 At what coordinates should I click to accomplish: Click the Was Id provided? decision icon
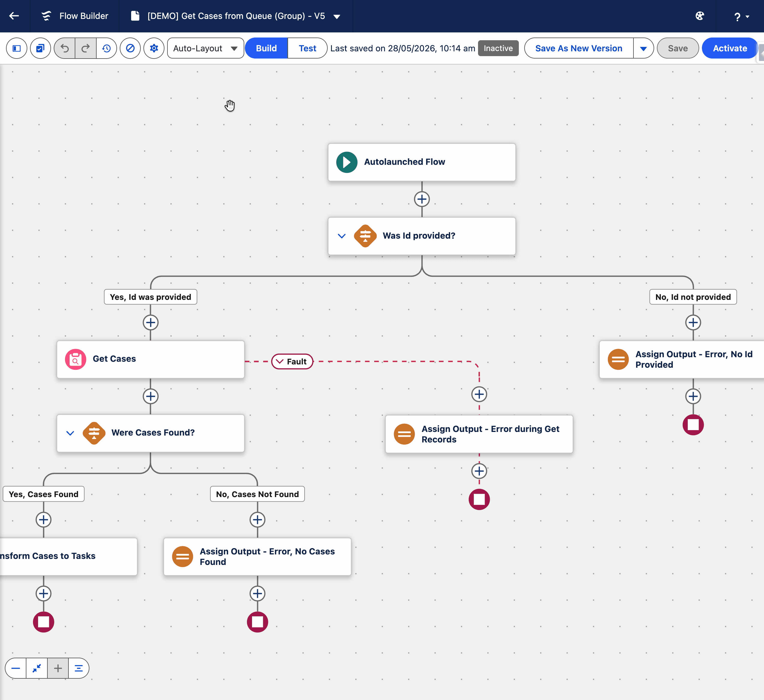(365, 236)
